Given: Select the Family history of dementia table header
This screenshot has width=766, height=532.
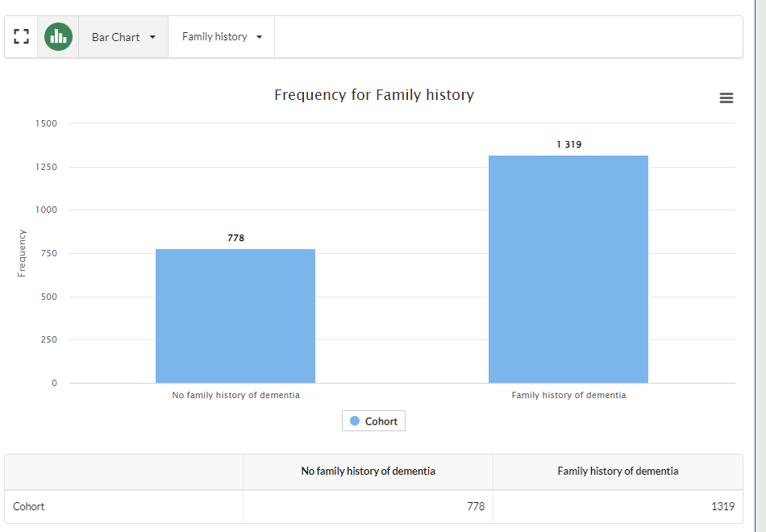Looking at the screenshot, I should pos(618,472).
